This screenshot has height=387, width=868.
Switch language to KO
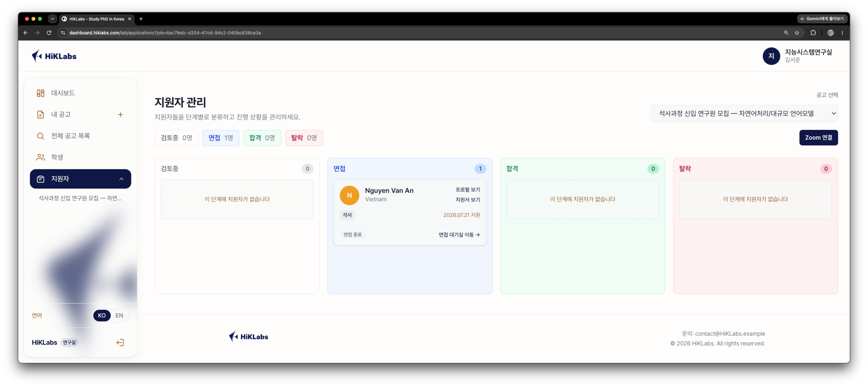click(102, 315)
